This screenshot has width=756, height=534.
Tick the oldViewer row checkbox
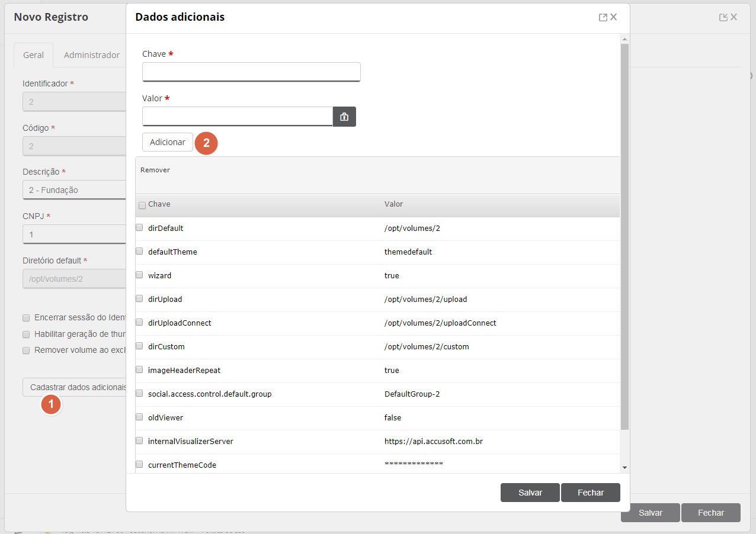click(x=139, y=417)
